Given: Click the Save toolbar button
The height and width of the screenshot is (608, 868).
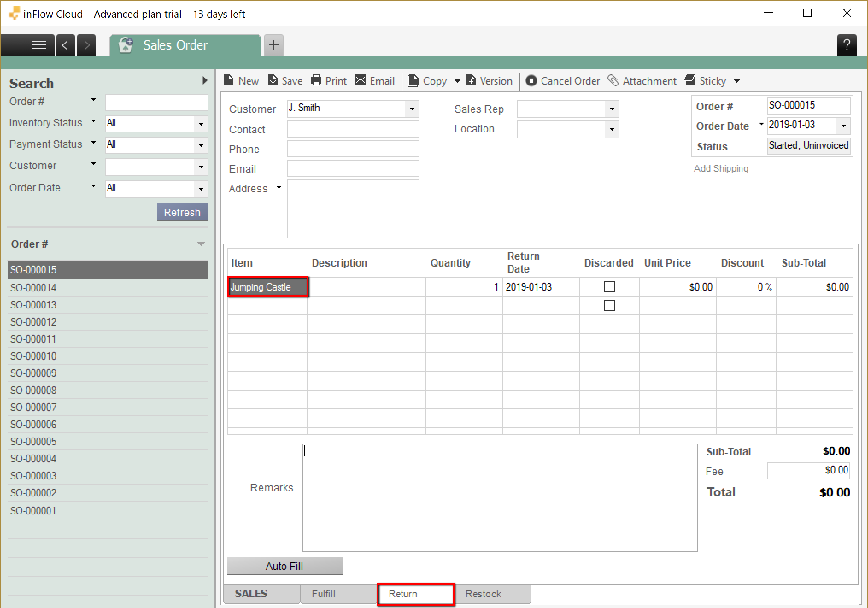Looking at the screenshot, I should pos(285,81).
